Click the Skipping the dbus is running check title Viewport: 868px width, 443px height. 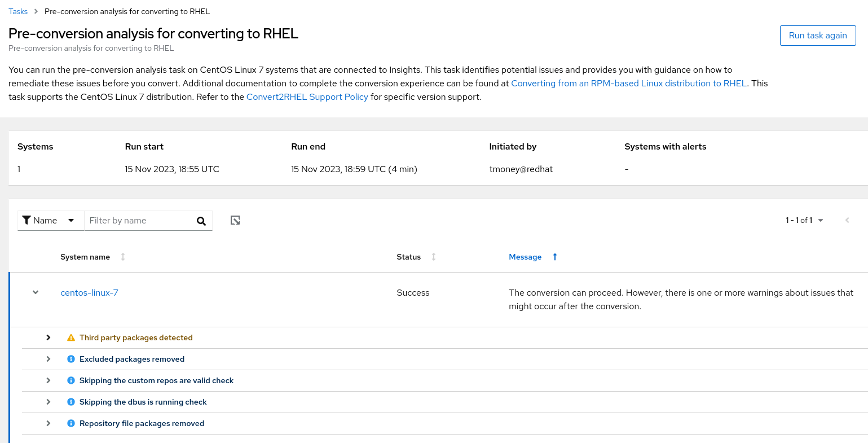pos(143,402)
